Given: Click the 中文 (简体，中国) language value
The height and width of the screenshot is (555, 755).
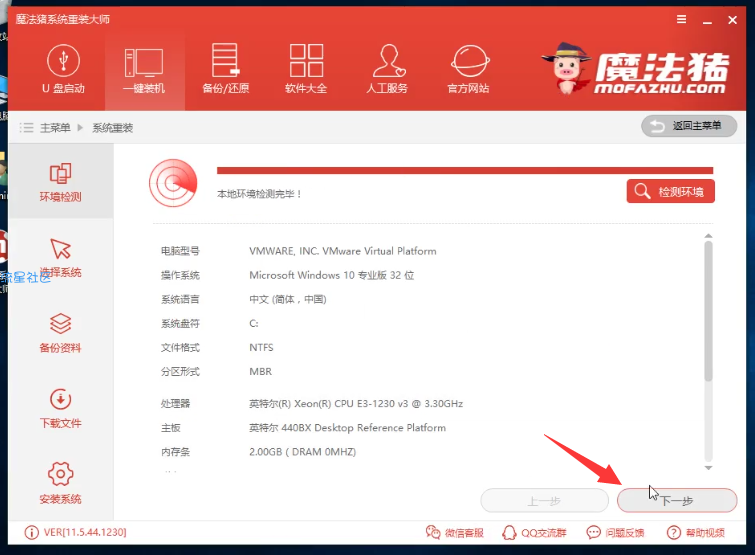Looking at the screenshot, I should [x=288, y=299].
